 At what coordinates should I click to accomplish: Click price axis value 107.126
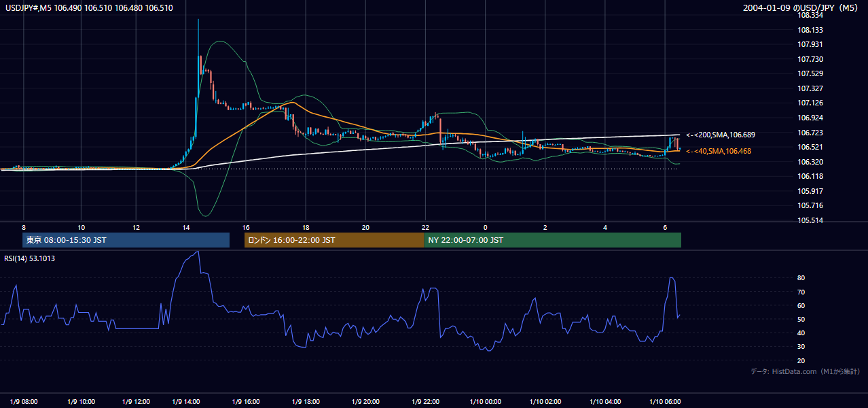(x=810, y=103)
